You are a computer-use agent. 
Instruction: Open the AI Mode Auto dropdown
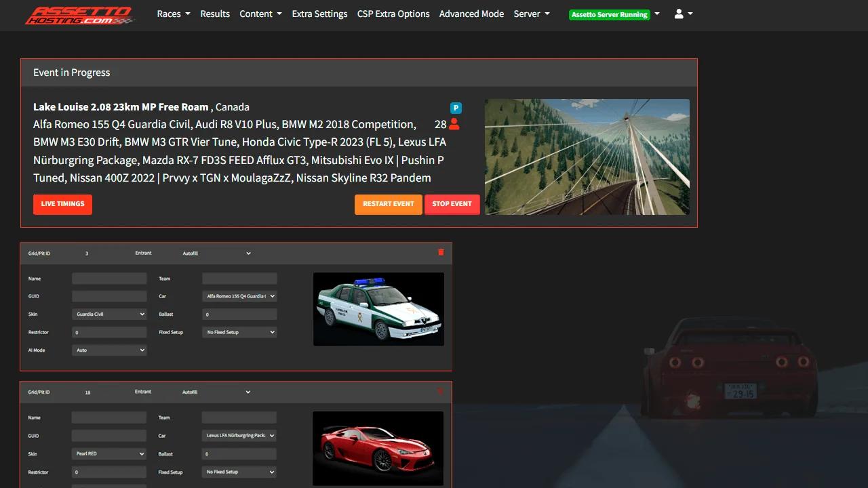[109, 350]
